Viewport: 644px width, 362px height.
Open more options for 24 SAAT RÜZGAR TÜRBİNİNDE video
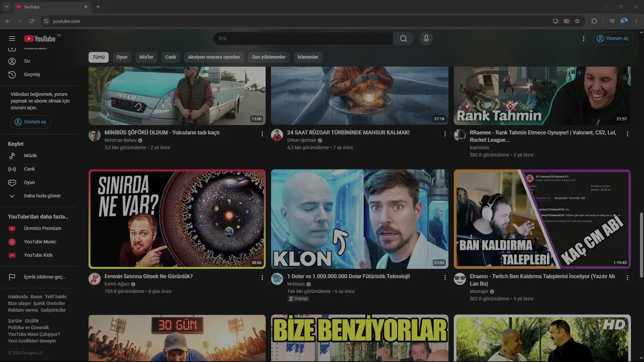point(445,134)
